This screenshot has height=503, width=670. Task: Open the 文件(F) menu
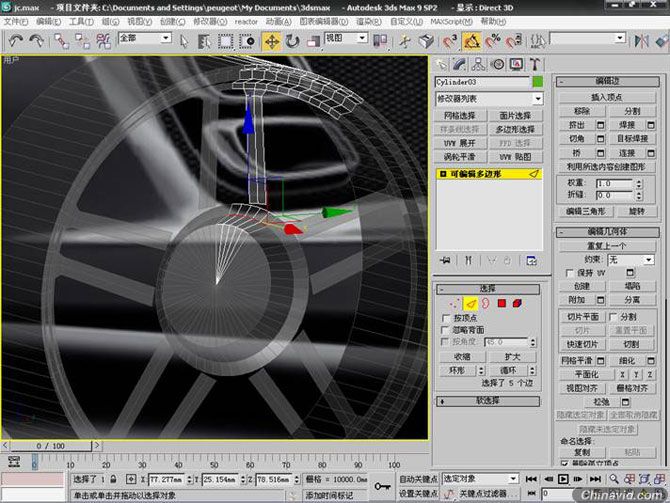pyautogui.click(x=16, y=21)
